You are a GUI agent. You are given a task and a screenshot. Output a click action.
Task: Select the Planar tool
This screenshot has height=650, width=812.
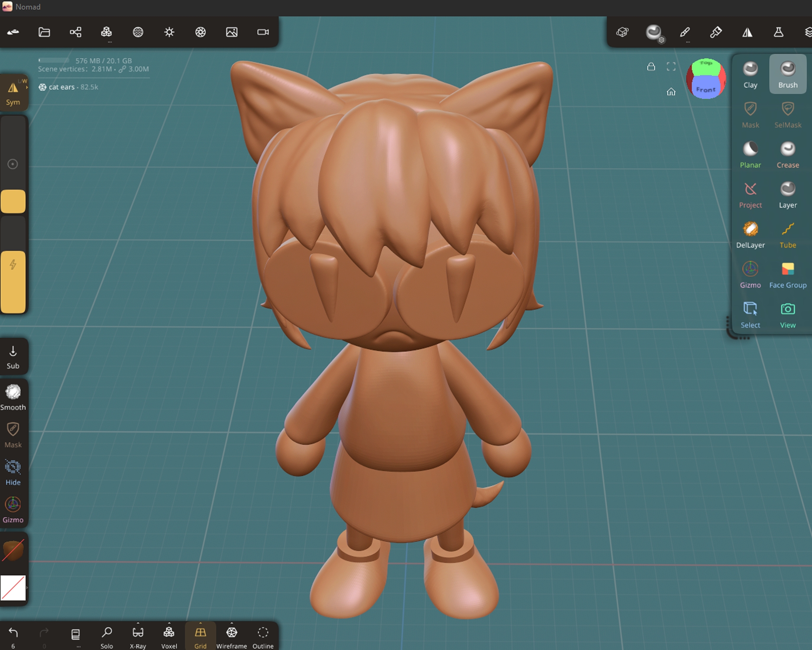pos(750,154)
